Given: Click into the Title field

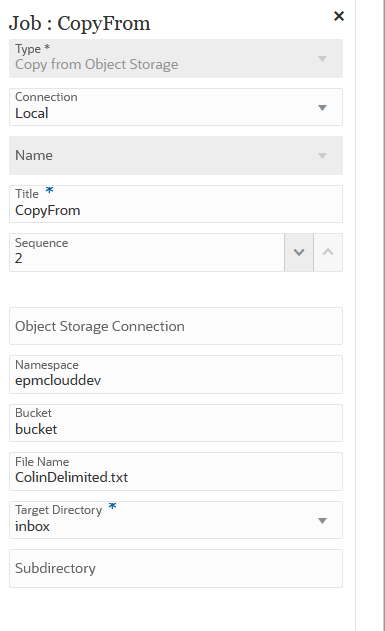Looking at the screenshot, I should click(x=176, y=204).
